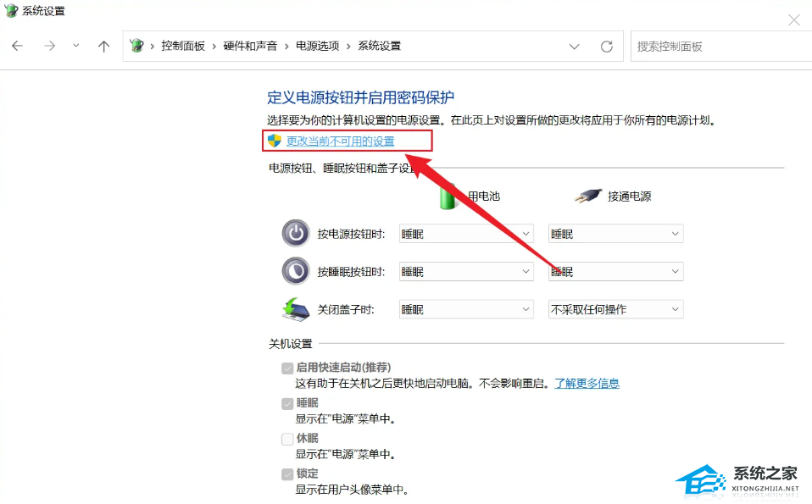The height and width of the screenshot is (504, 812).
Task: Click the back navigation arrow
Action: 17,46
